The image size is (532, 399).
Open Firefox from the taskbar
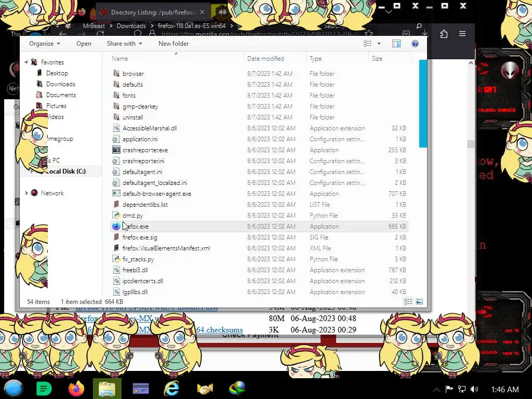(x=76, y=389)
